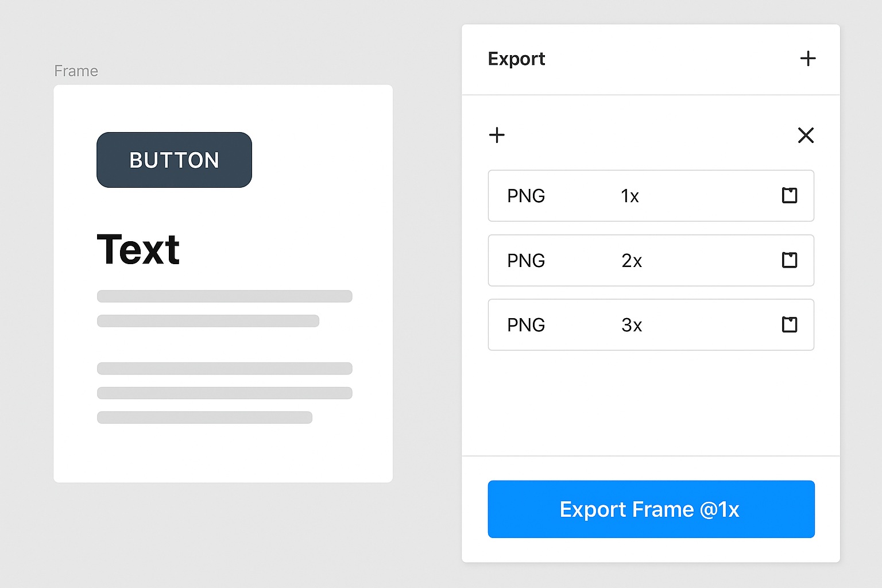Image resolution: width=882 pixels, height=588 pixels.
Task: Select the Text heading inside the frame
Action: 138,248
